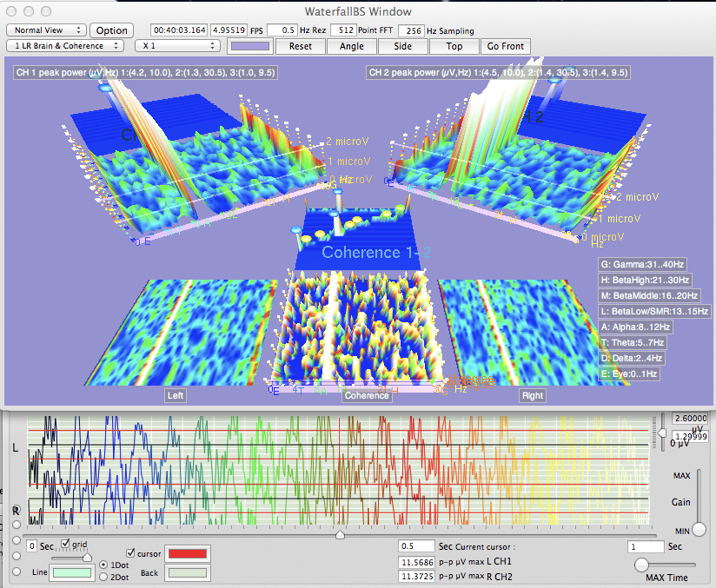Click the H: BetaHigh:21..30Hz legend entry
This screenshot has width=716, height=588.
click(646, 280)
